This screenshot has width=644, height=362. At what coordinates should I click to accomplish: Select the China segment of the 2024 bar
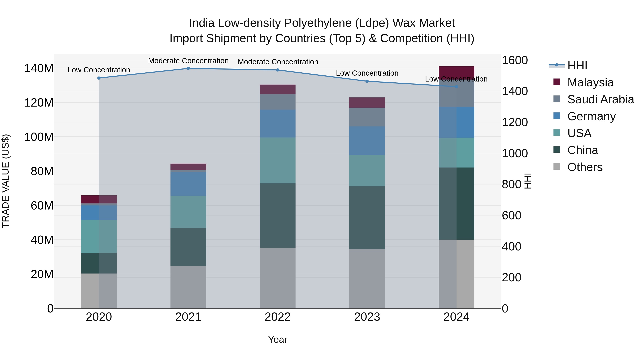[457, 204]
